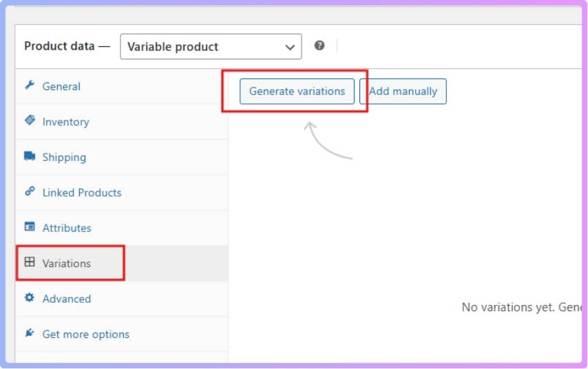Screen dimensions: 588x369
Task: Open the Variable product type dropdown
Action: [x=211, y=47]
